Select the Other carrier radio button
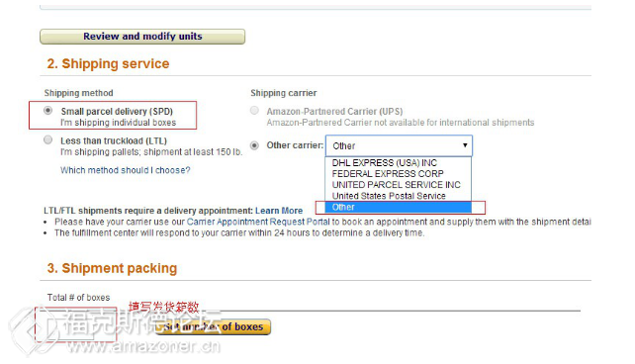635x364 pixels. [254, 145]
